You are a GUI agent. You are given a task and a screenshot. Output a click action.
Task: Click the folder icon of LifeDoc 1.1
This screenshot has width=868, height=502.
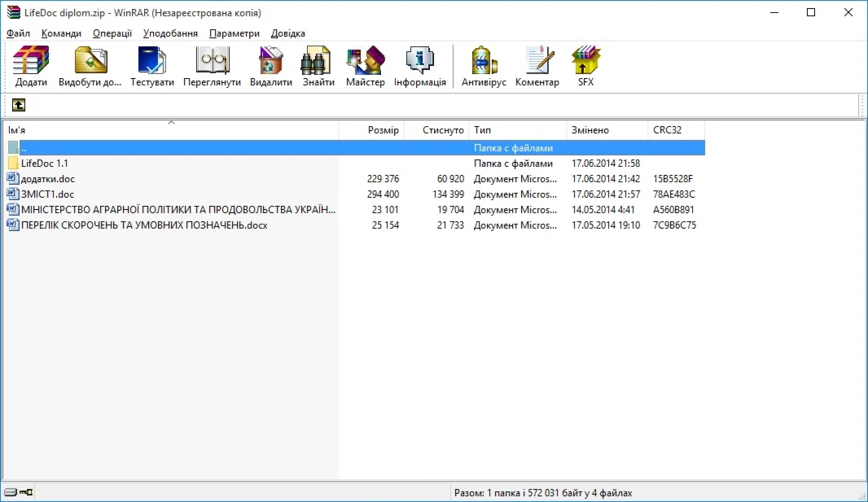tap(13, 163)
